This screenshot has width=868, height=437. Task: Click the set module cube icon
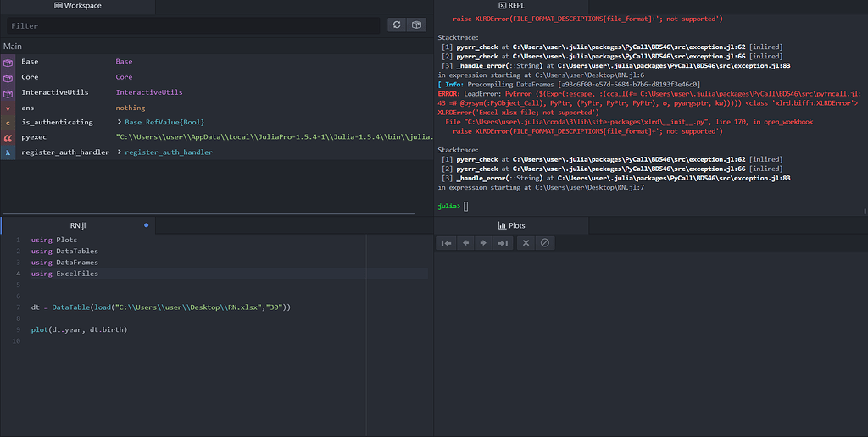pyautogui.click(x=417, y=25)
